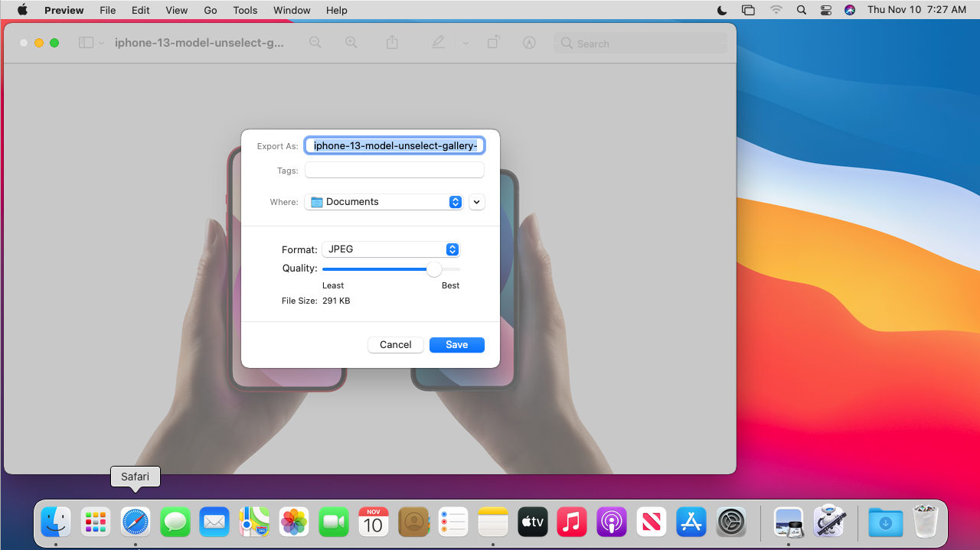Open Spotlight search in menu bar
Screen dimensions: 980x550
coord(802,10)
